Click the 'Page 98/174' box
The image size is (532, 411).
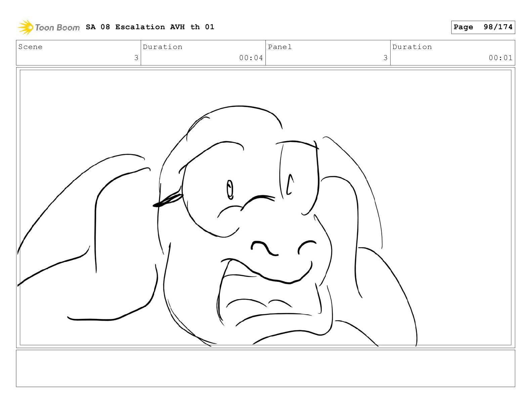[x=483, y=27]
